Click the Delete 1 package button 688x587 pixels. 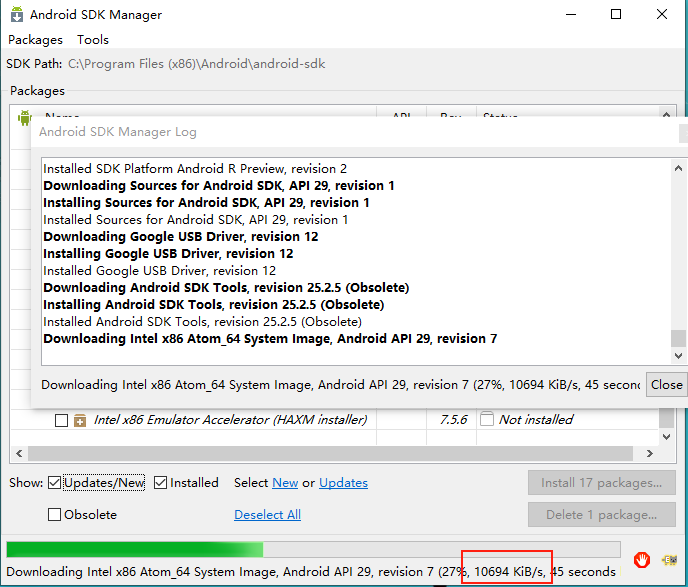pos(602,514)
